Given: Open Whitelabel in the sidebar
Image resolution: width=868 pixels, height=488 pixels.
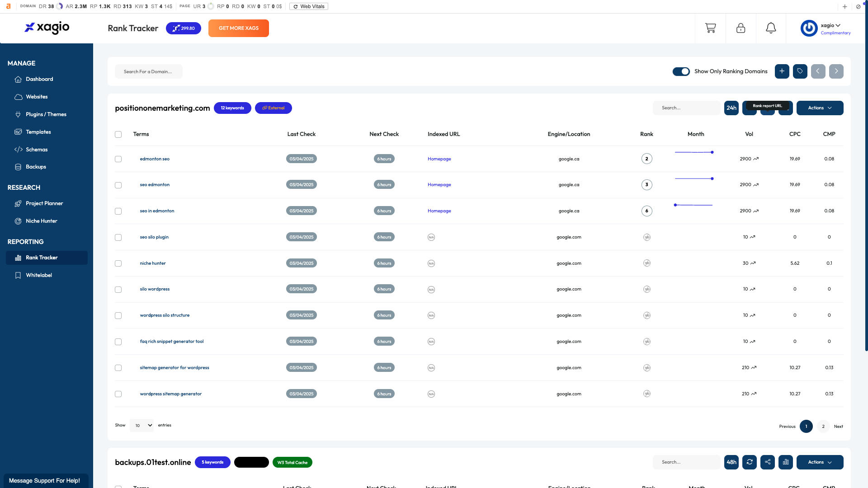Looking at the screenshot, I should coord(38,275).
